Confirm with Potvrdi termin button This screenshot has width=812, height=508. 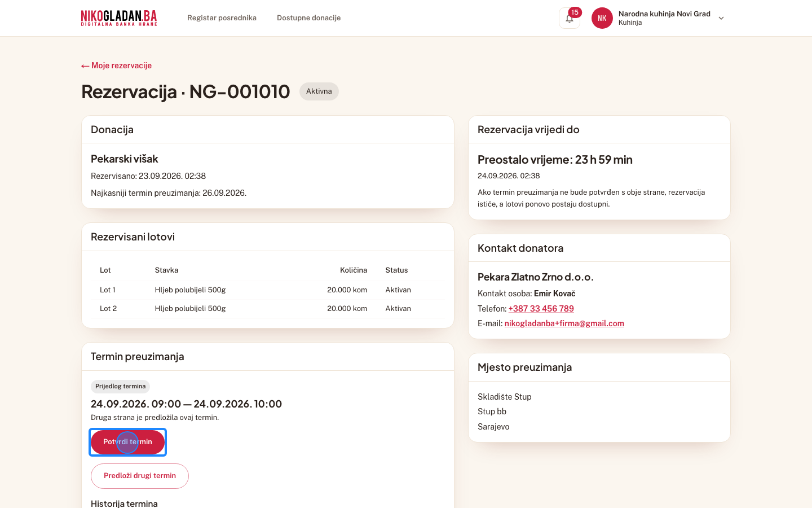pos(127,442)
